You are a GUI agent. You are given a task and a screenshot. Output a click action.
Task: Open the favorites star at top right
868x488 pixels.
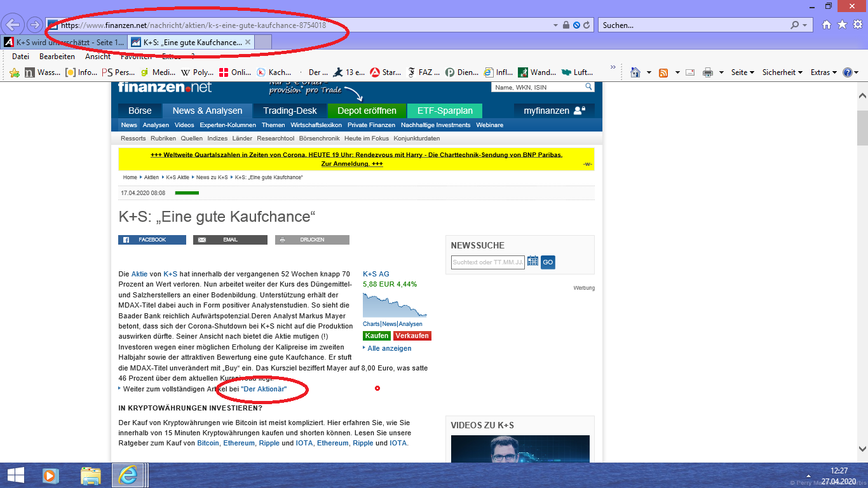point(842,25)
